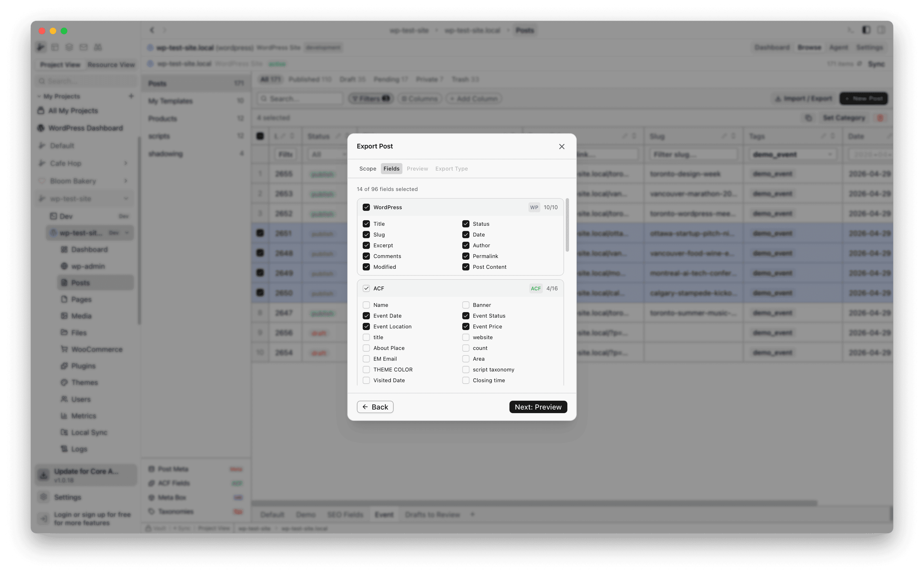924x574 pixels.
Task: Open the Filters button
Action: [x=371, y=99]
